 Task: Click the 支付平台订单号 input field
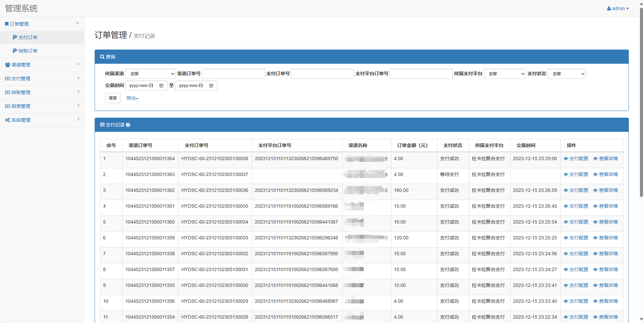[421, 74]
